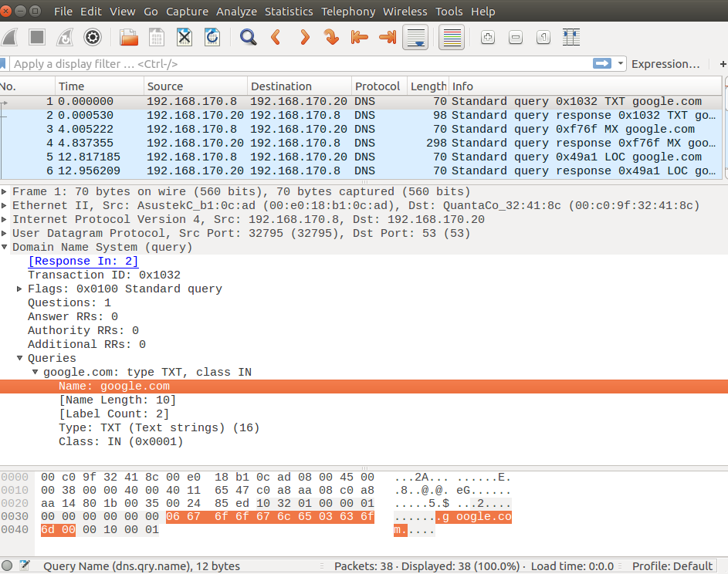Click the Find packet magnifier icon
Image resolution: width=728 pixels, height=574 pixels.
(248, 37)
